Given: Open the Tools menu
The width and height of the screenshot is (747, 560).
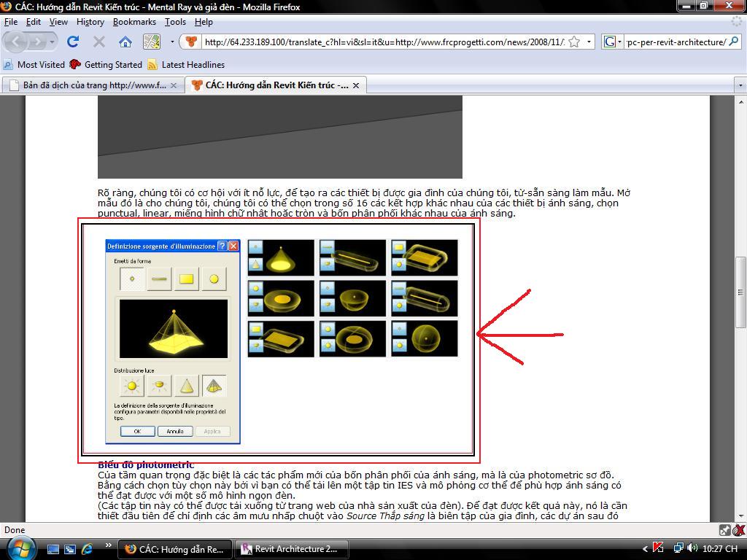Looking at the screenshot, I should tap(175, 22).
